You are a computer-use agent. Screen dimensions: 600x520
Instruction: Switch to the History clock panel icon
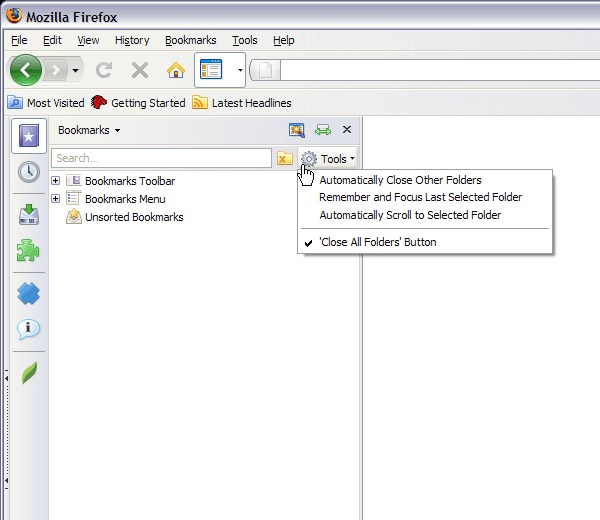(29, 172)
